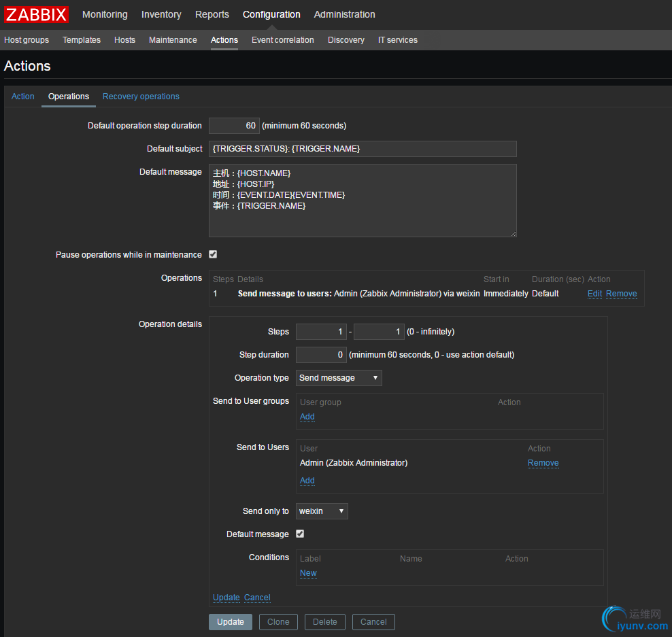This screenshot has height=637, width=672.
Task: Remove the send message operation row
Action: click(x=622, y=294)
